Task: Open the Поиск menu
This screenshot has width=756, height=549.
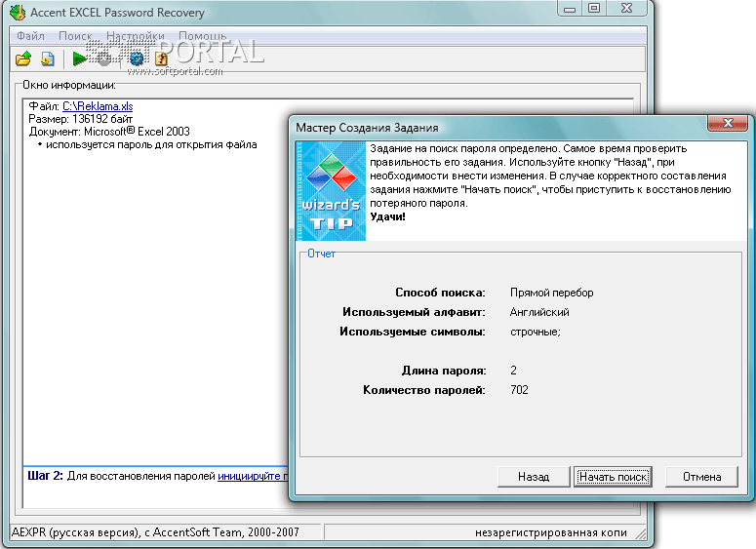Action: [75, 36]
